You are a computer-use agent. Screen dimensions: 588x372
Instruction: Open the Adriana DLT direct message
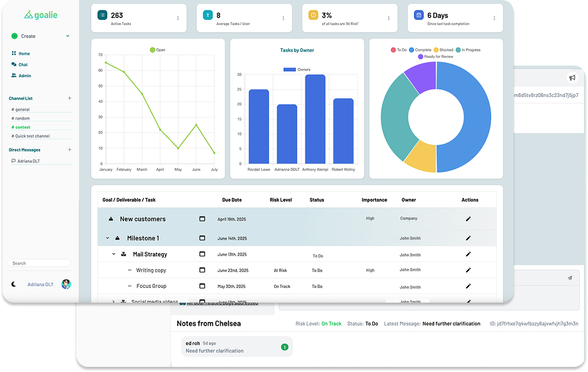click(30, 161)
